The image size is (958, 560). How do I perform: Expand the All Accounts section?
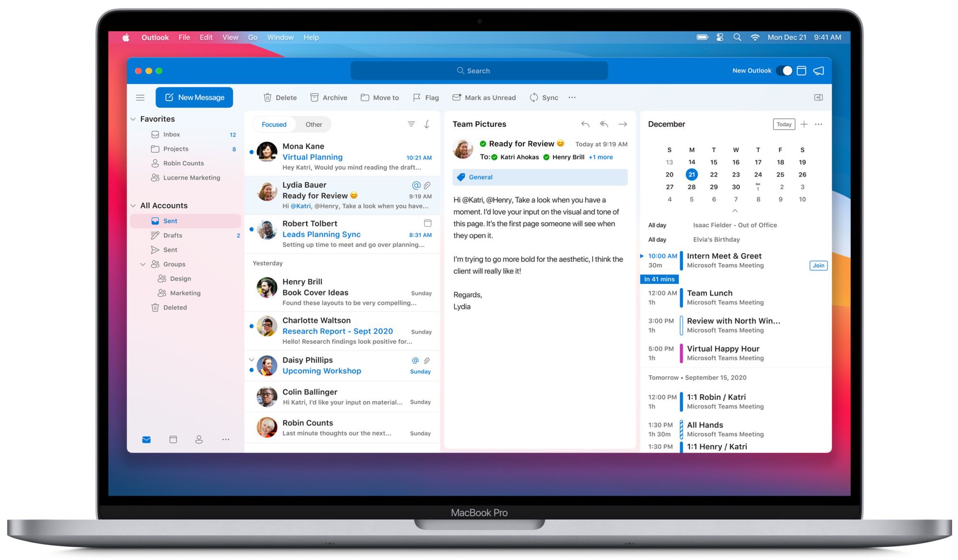point(133,205)
